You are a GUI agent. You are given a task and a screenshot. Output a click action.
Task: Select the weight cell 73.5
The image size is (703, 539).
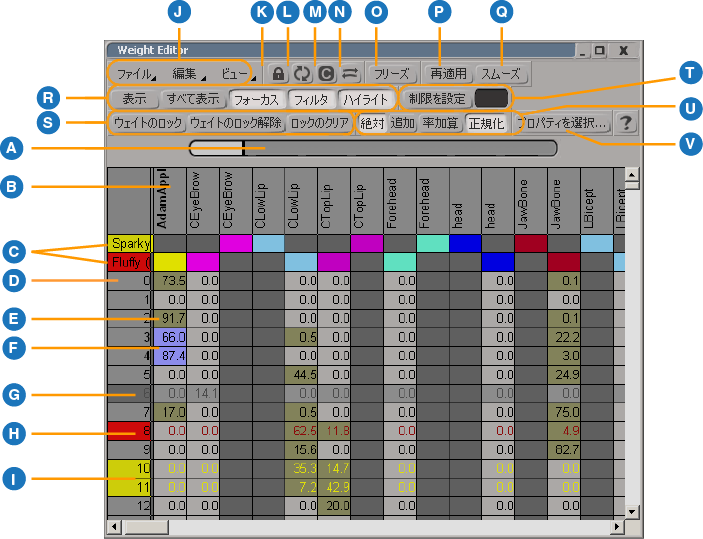[x=170, y=281]
